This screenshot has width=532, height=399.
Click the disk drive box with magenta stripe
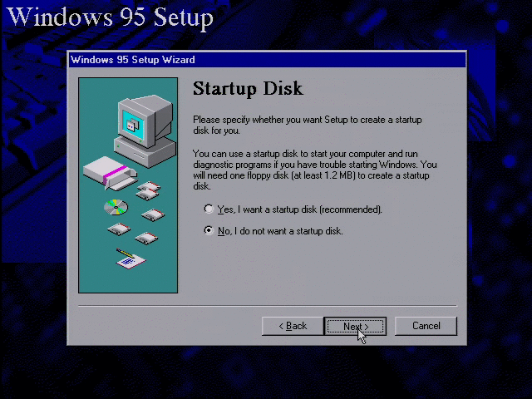111,173
